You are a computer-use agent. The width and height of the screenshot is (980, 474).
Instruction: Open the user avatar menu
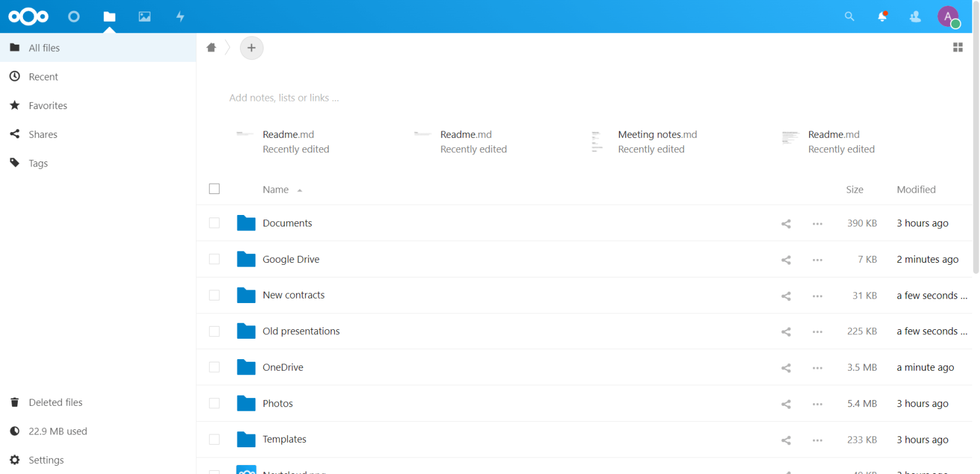tap(948, 17)
